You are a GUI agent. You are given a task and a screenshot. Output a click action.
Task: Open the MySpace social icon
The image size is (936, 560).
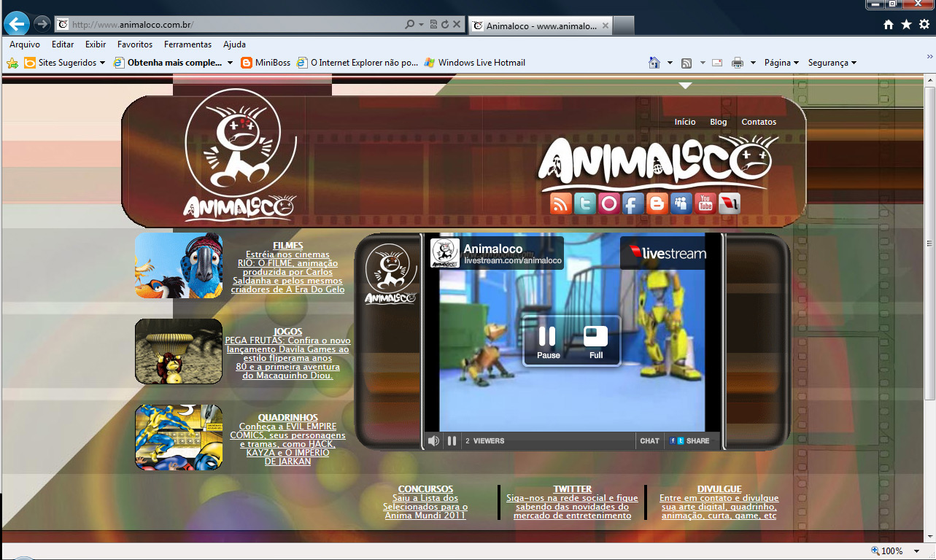pyautogui.click(x=681, y=203)
